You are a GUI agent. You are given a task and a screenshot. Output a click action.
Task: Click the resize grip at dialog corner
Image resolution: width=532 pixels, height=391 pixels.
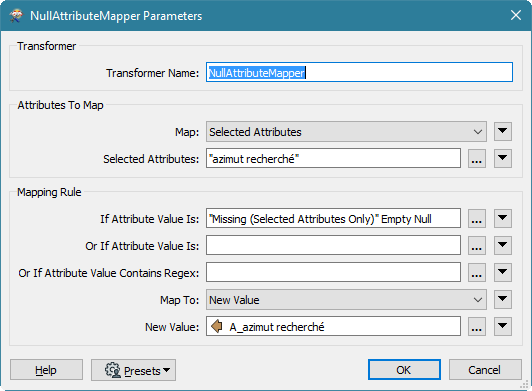coord(525,384)
